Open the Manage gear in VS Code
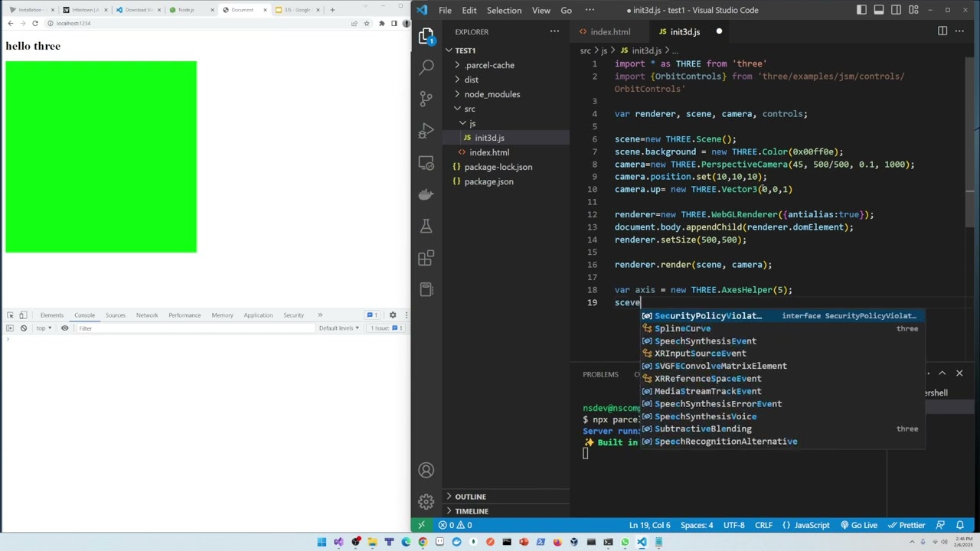The height and width of the screenshot is (551, 980). coord(426,502)
